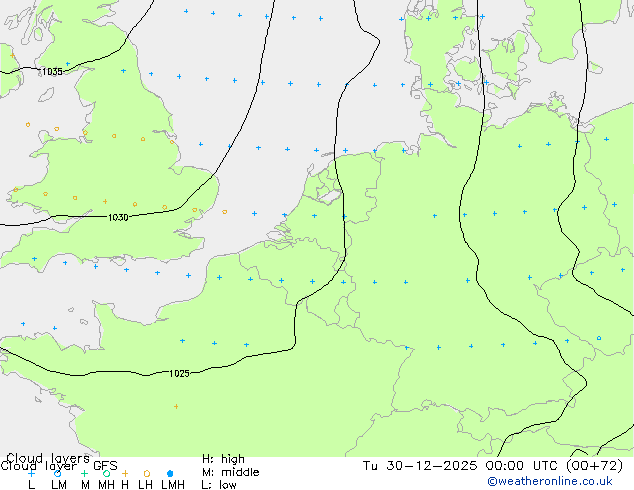634x490 pixels.
Task: Click the green circle legend symbol for MH
Action: [x=106, y=473]
